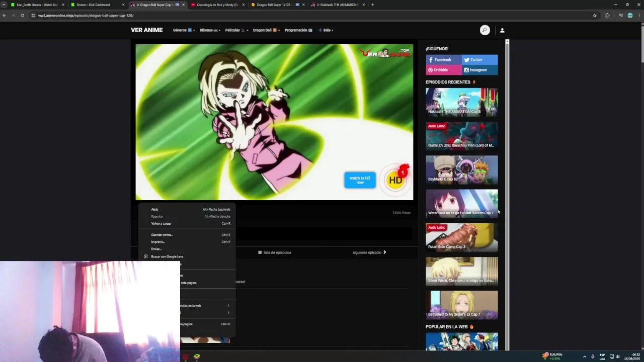This screenshot has width=644, height=362.
Task: Open the tab search chevron at far left
Action: click(5, 5)
